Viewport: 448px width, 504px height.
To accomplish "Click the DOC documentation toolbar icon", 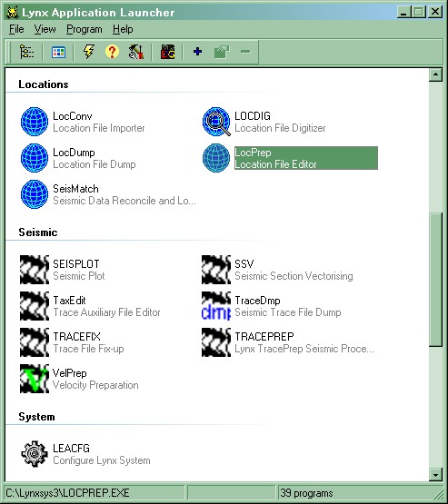I will (167, 52).
